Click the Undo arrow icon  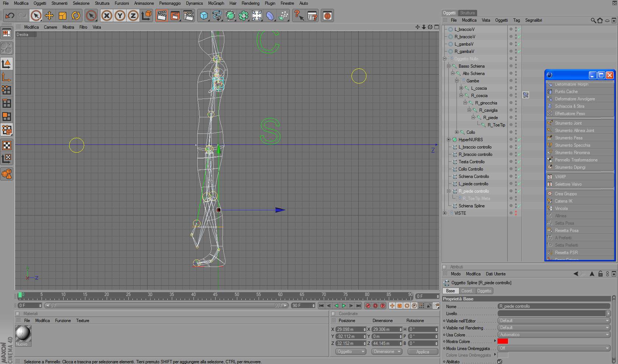10,16
